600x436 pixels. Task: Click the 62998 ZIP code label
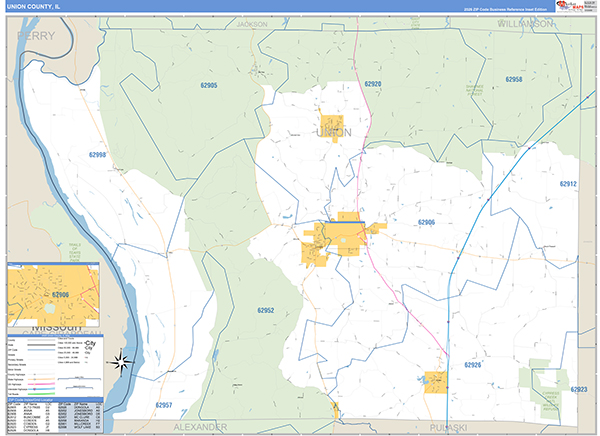[97, 155]
